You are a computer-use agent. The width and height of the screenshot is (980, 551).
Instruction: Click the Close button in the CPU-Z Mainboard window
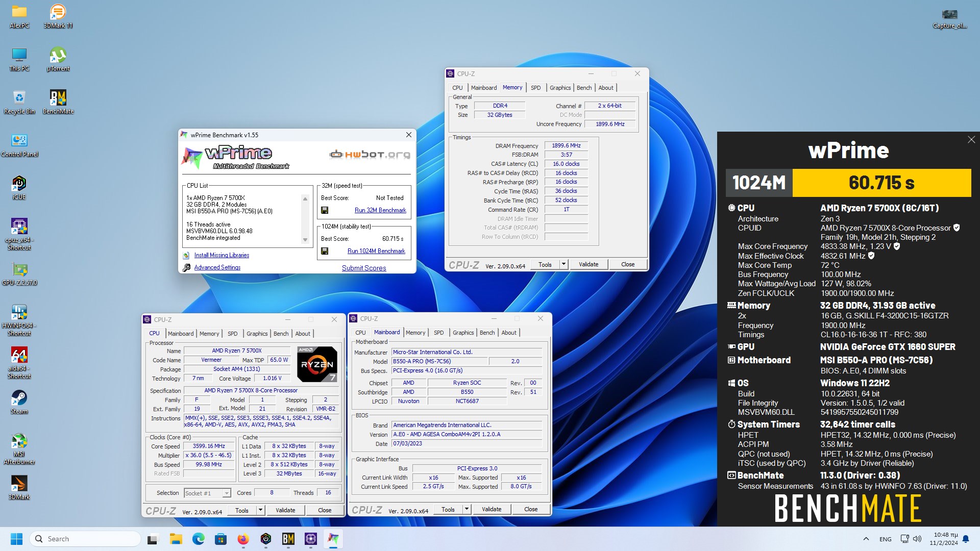pyautogui.click(x=530, y=509)
